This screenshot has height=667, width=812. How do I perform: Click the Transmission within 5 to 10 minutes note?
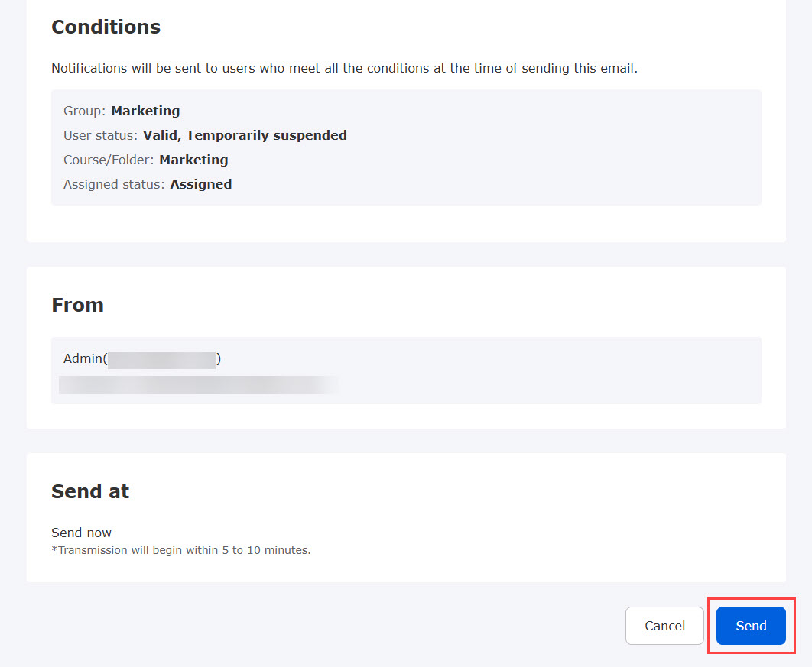(180, 550)
